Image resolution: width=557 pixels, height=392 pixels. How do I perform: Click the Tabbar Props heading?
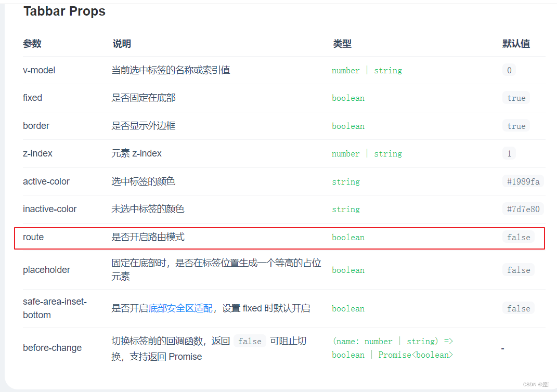point(64,11)
